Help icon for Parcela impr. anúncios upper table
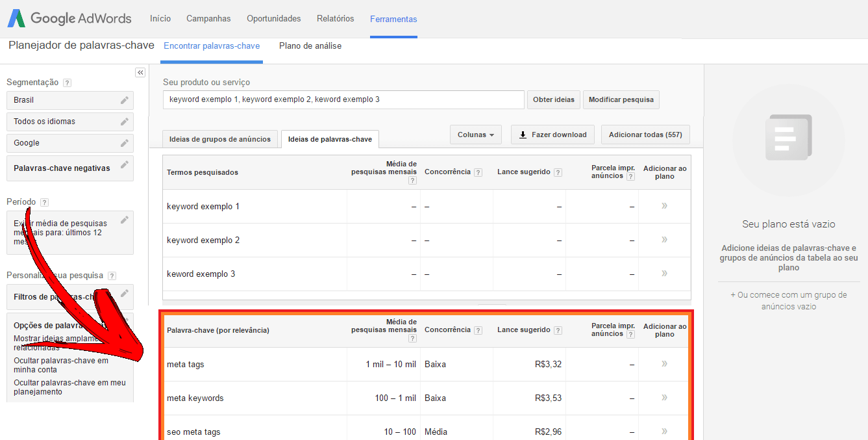Screen dimensions: 868x440 click(630, 177)
